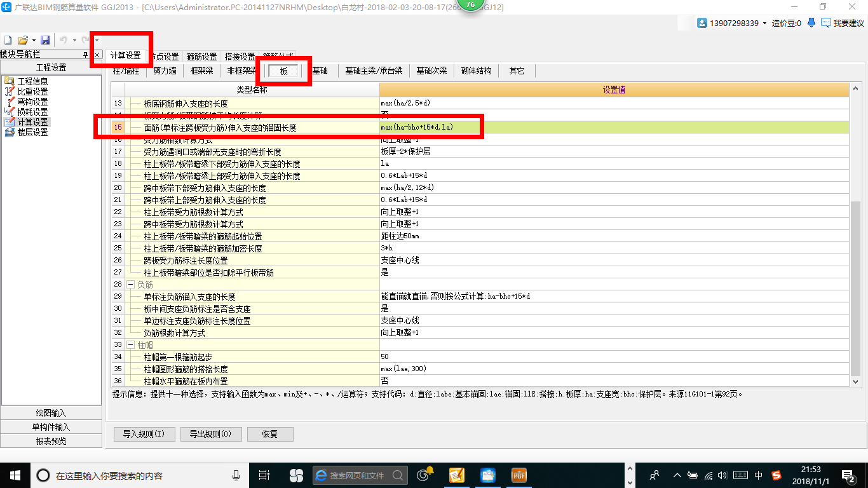Select row 25 value 3*h

(614, 248)
